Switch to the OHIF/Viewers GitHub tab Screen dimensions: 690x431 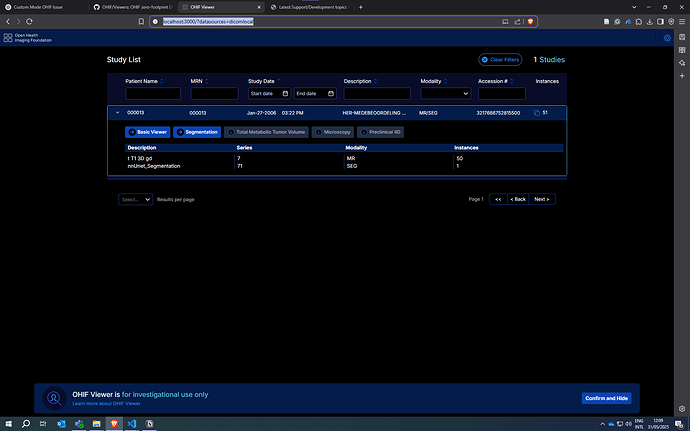tap(133, 7)
